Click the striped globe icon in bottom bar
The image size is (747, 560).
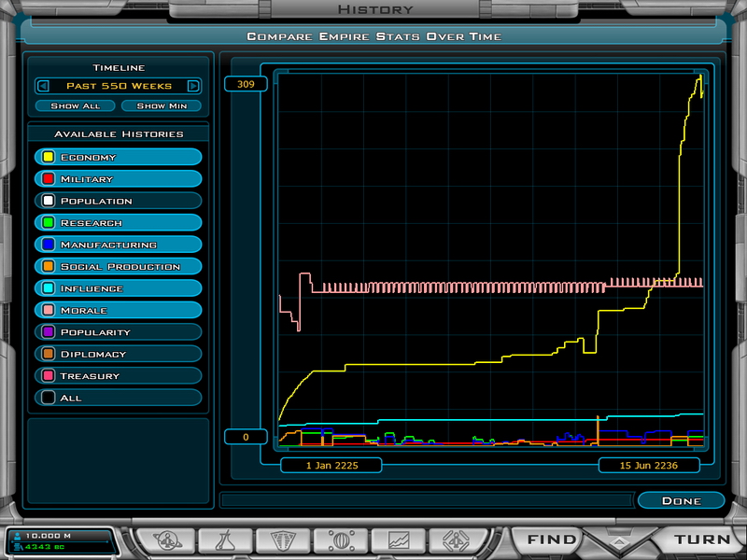click(341, 539)
